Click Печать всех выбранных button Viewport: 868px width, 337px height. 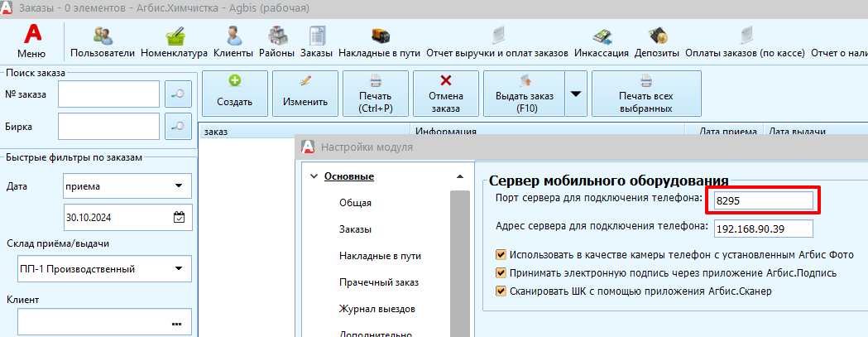pyautogui.click(x=646, y=93)
